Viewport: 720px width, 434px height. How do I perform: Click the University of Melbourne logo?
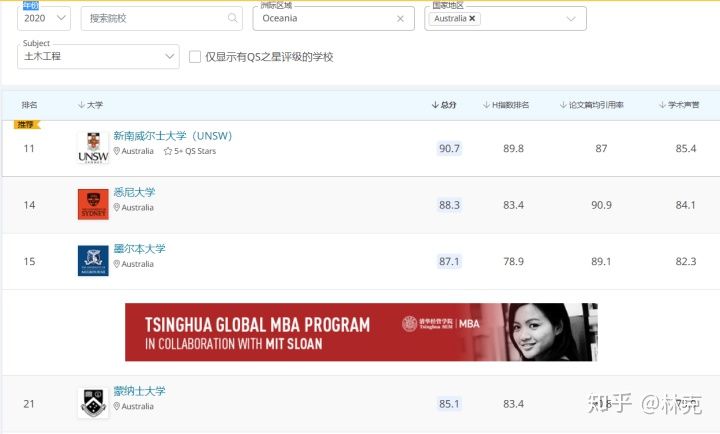point(93,260)
